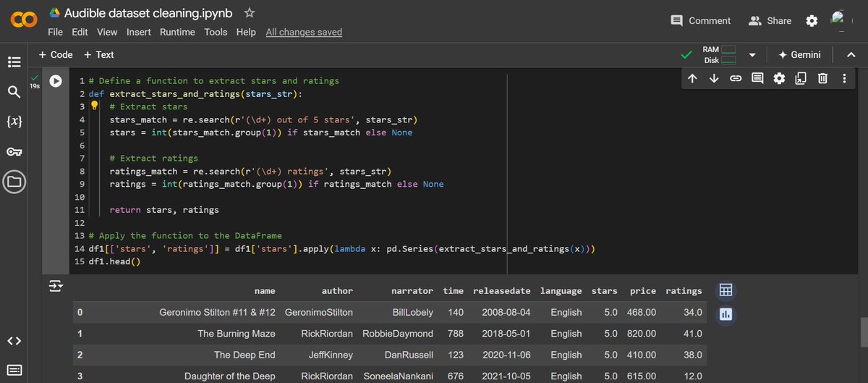Open the Files folder panel
The height and width of the screenshot is (383, 868).
pos(14,182)
